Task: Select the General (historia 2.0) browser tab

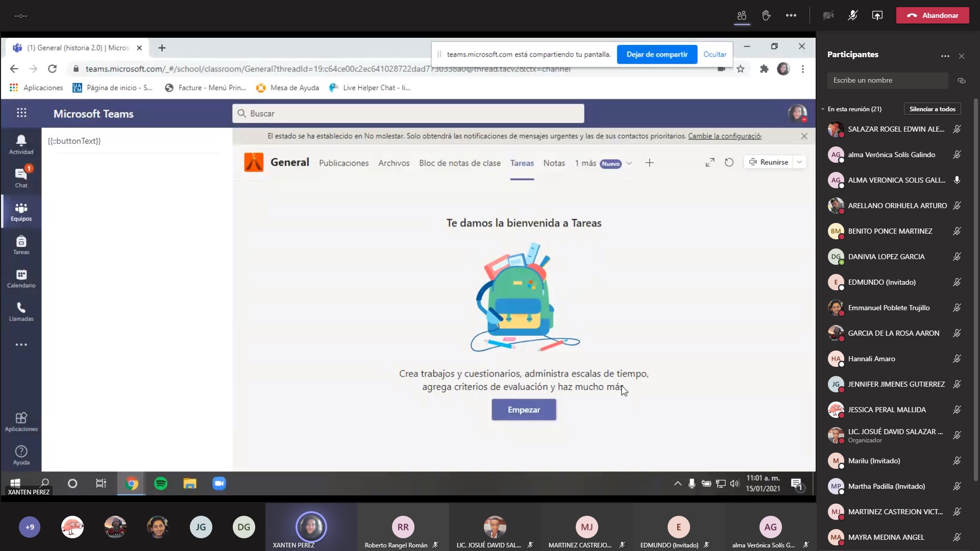Action: coord(78,48)
